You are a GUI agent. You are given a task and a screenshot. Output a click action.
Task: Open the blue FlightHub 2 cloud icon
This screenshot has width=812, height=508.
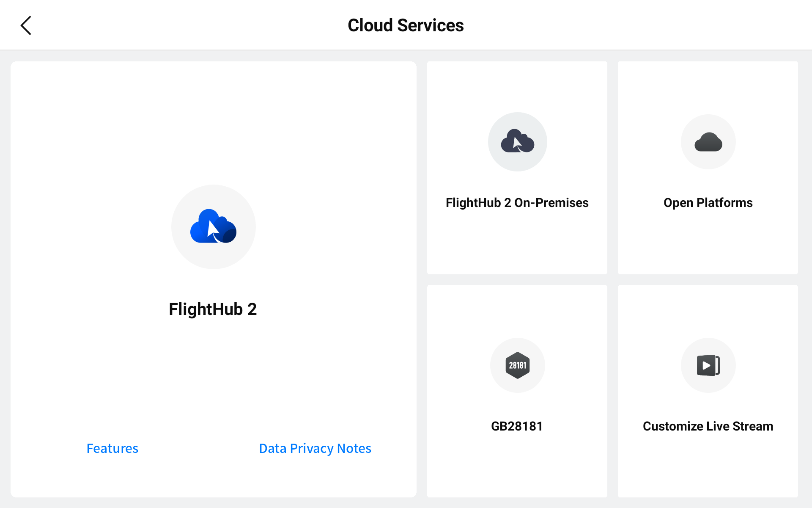click(214, 226)
